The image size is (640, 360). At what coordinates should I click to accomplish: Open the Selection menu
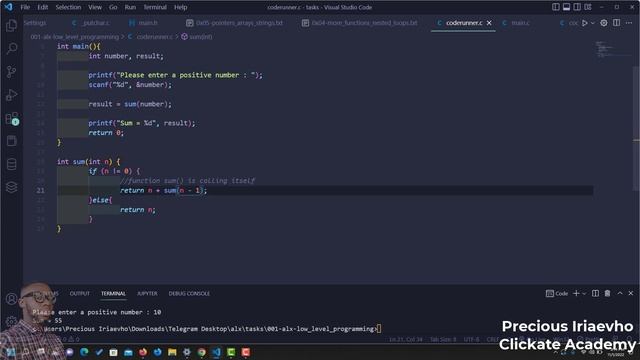(68, 7)
